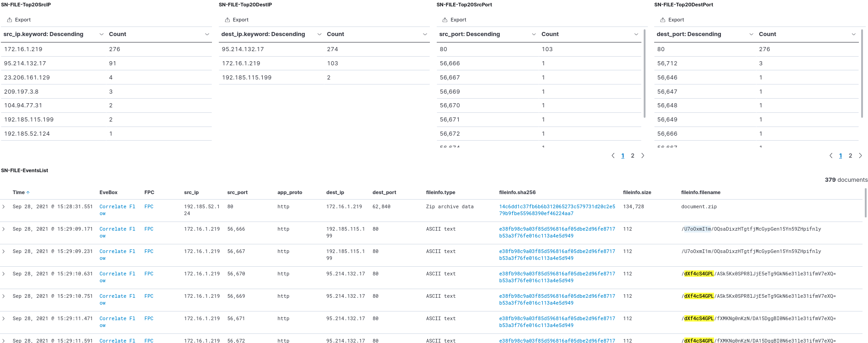Open src_ip.keyword column options chevron
The width and height of the screenshot is (868, 343).
[101, 34]
